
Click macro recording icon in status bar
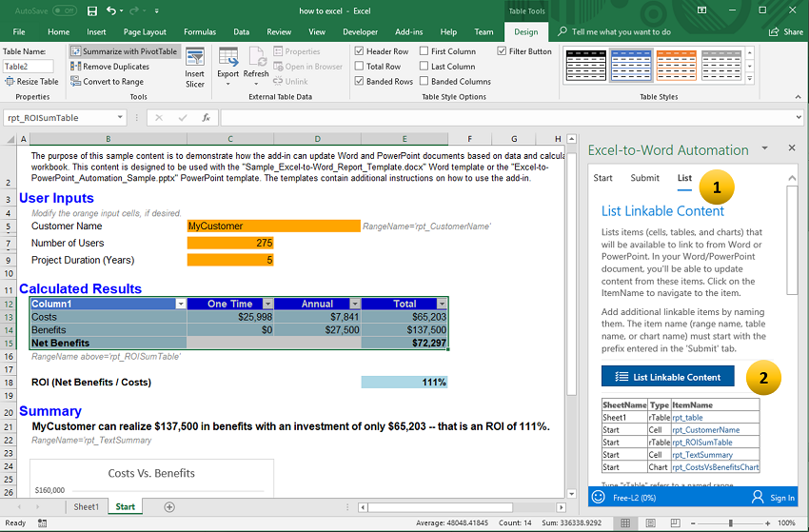tap(42, 523)
